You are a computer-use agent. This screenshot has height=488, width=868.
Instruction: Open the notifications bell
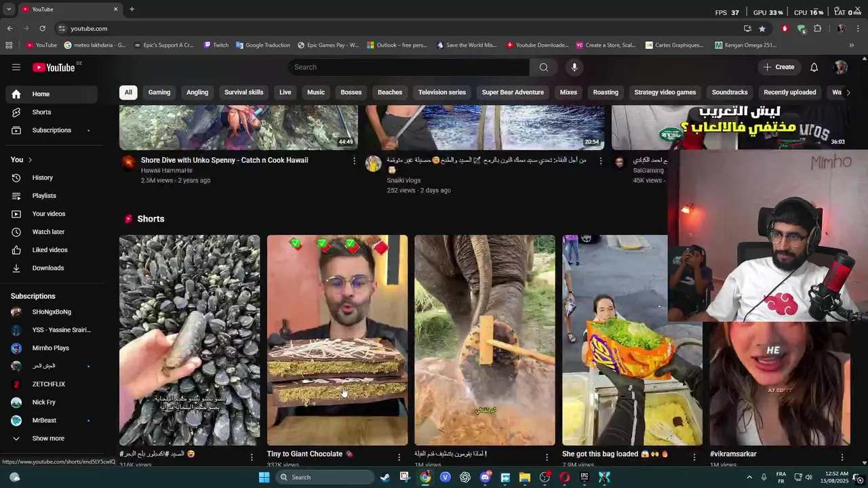point(814,67)
